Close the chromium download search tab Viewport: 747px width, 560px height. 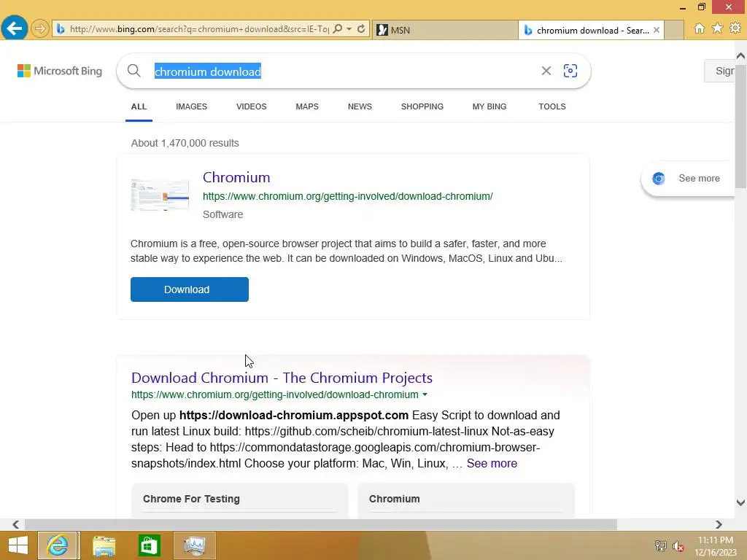657,30
